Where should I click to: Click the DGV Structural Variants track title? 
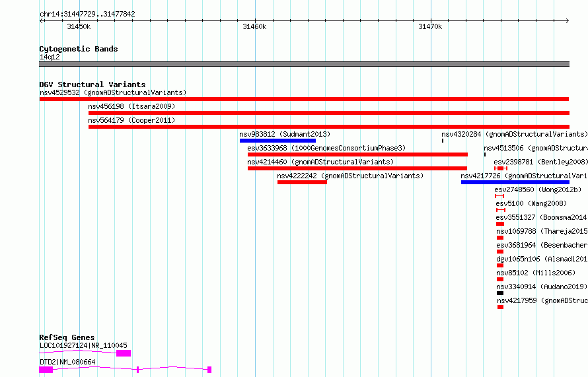point(92,85)
